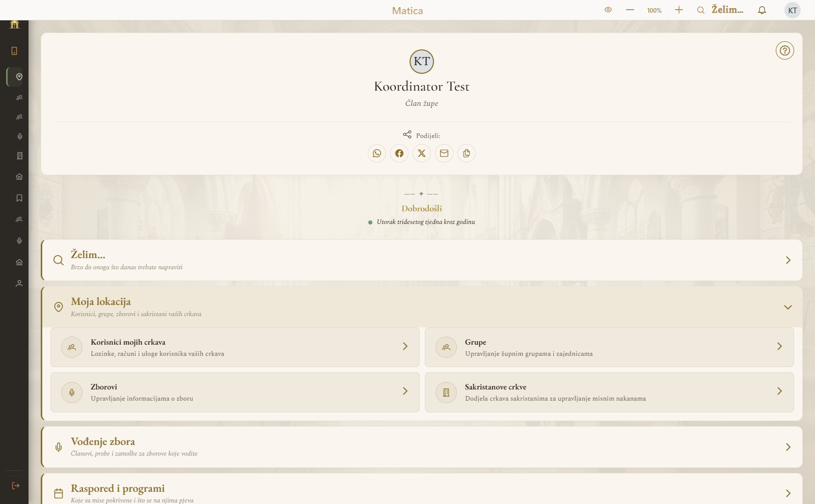815x504 pixels.
Task: Click the Matica title in top bar
Action: coord(407,11)
